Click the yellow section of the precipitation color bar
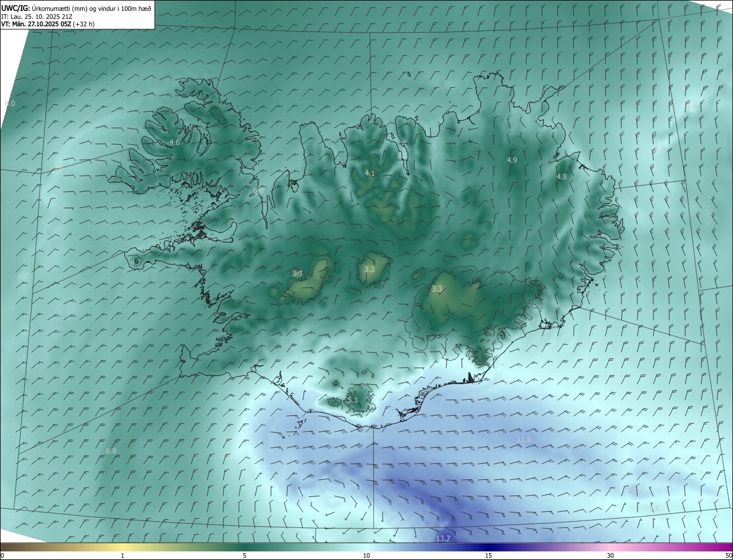The height and width of the screenshot is (560, 733). (x=123, y=547)
